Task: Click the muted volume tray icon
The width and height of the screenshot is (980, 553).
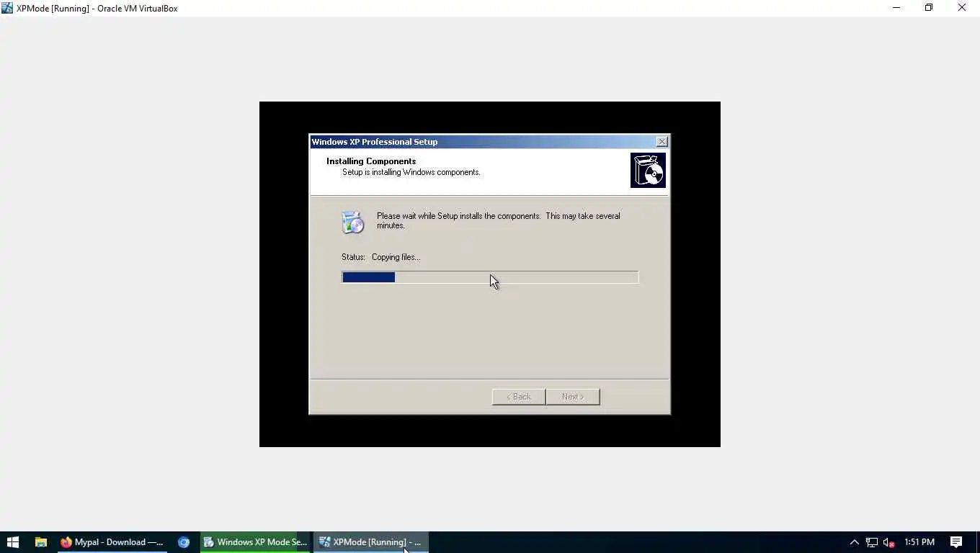Action: pos(889,542)
